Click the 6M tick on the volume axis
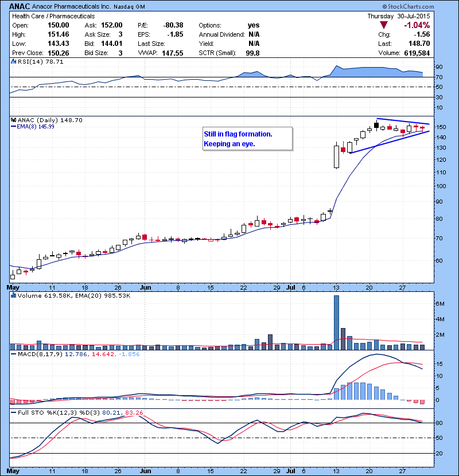 (x=440, y=303)
